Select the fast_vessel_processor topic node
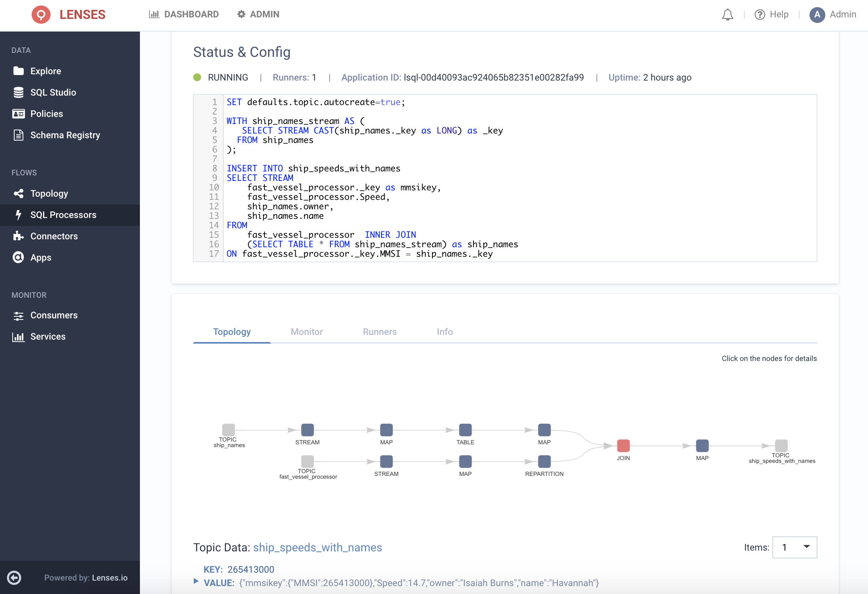This screenshot has height=594, width=868. pos(308,461)
